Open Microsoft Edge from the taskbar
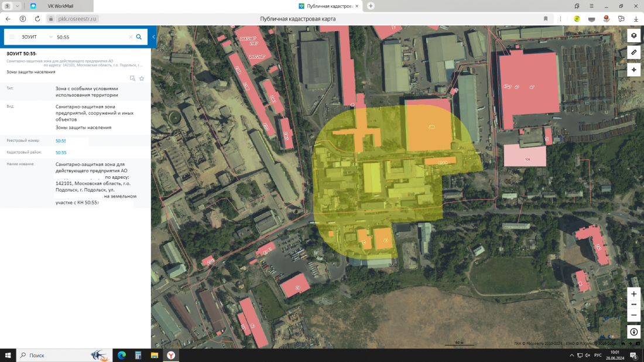 tap(122, 355)
